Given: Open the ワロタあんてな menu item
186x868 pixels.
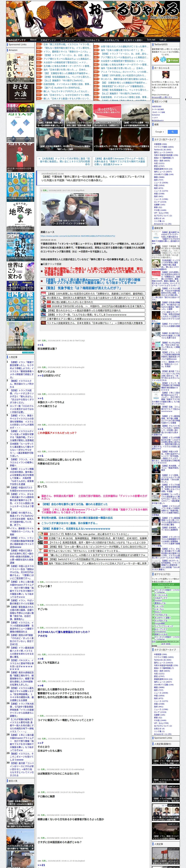Looking at the screenshot, I should [92, 40].
